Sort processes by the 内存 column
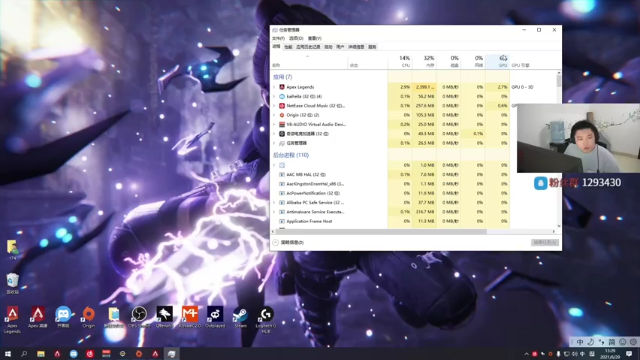 coord(424,62)
